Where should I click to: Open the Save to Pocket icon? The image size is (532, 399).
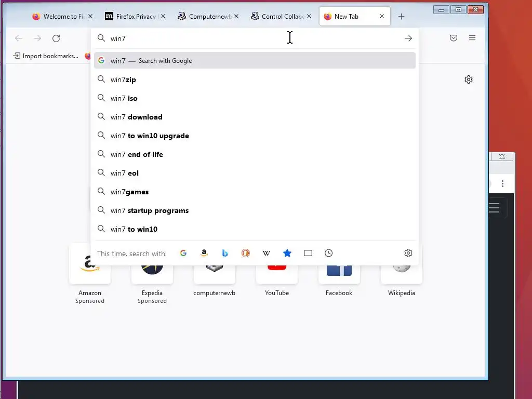coord(453,38)
